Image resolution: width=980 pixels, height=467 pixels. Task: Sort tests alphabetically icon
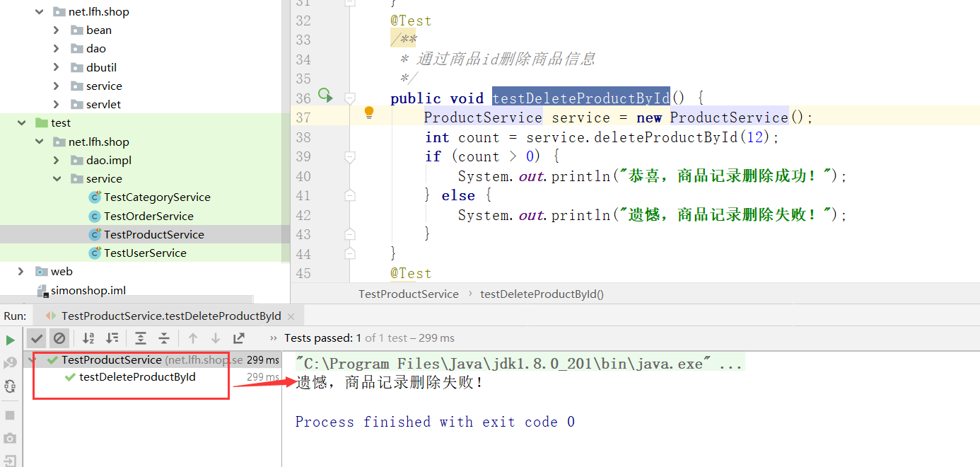click(x=88, y=338)
